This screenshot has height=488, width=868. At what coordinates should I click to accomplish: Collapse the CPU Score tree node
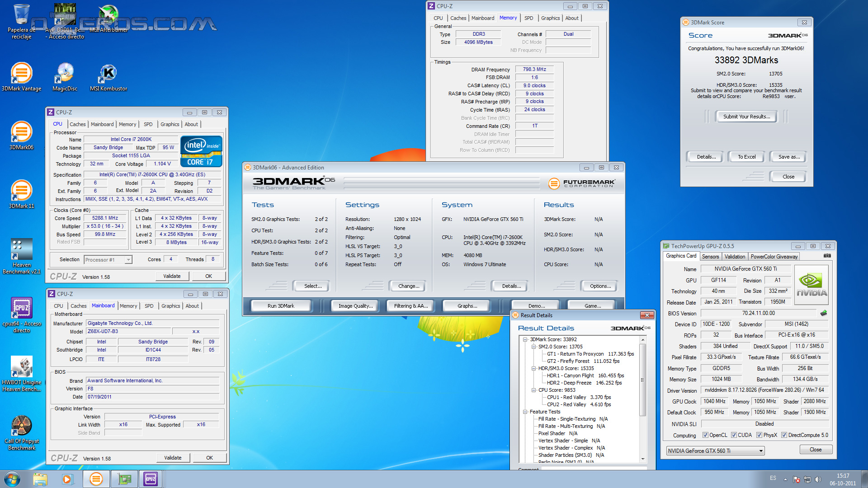pos(533,390)
